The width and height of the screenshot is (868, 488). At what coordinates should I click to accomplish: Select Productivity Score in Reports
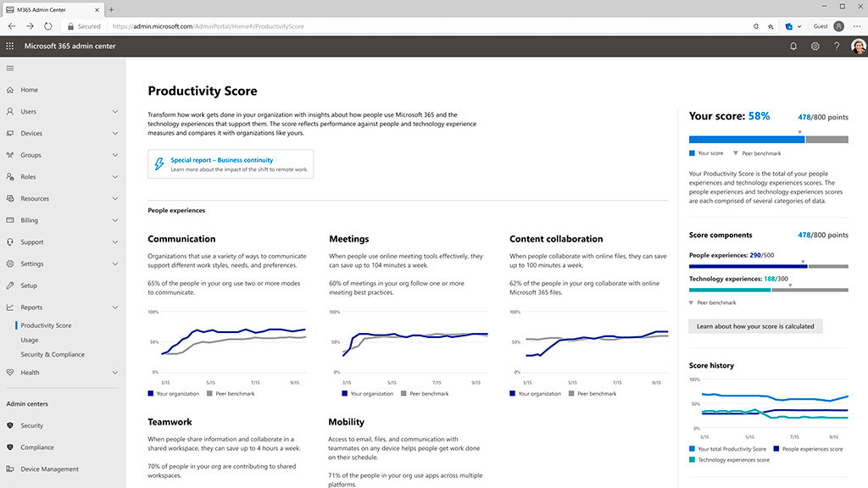(46, 325)
